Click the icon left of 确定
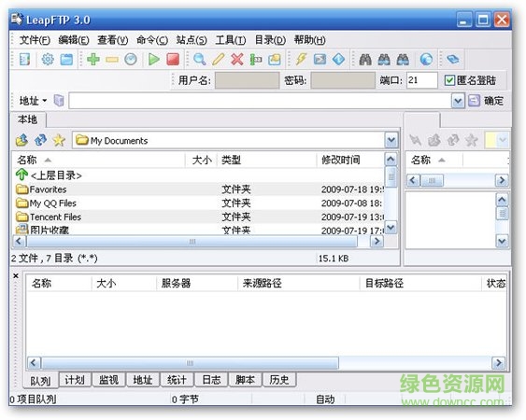The image size is (526, 420). click(474, 100)
